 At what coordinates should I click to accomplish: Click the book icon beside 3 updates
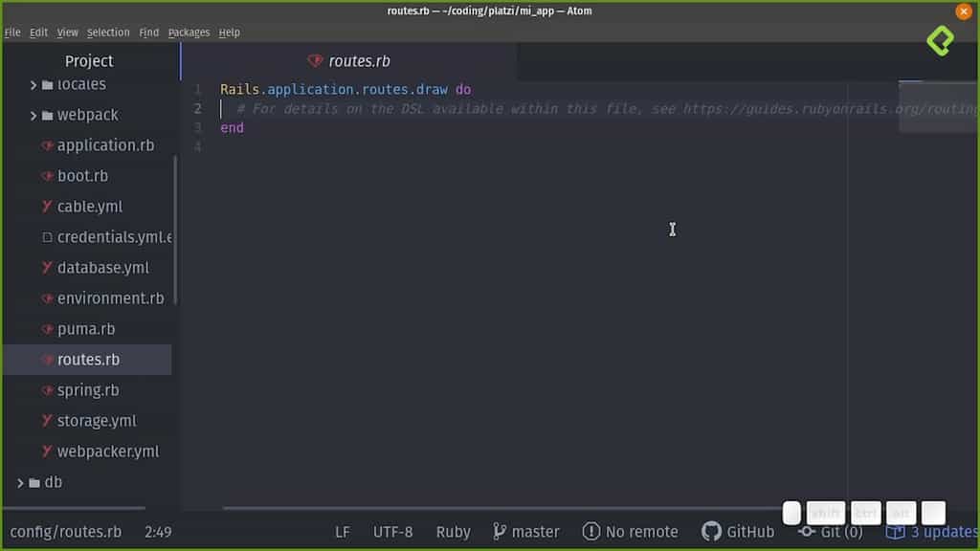coord(897,531)
